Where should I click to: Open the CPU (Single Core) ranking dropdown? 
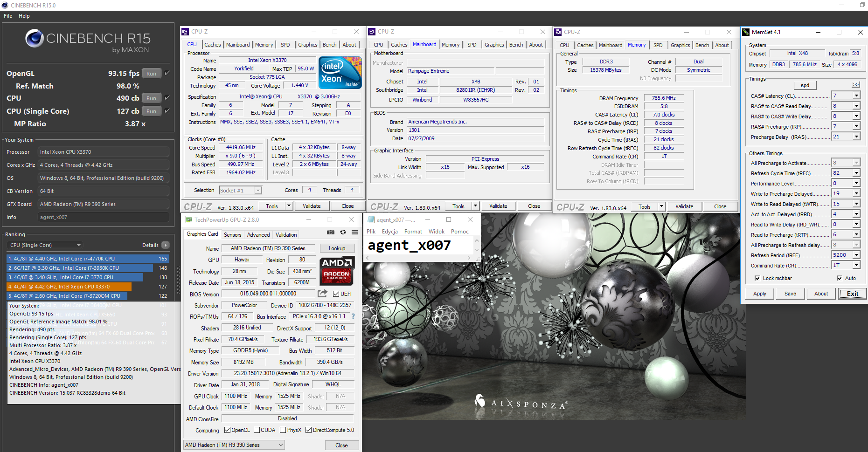tap(45, 245)
